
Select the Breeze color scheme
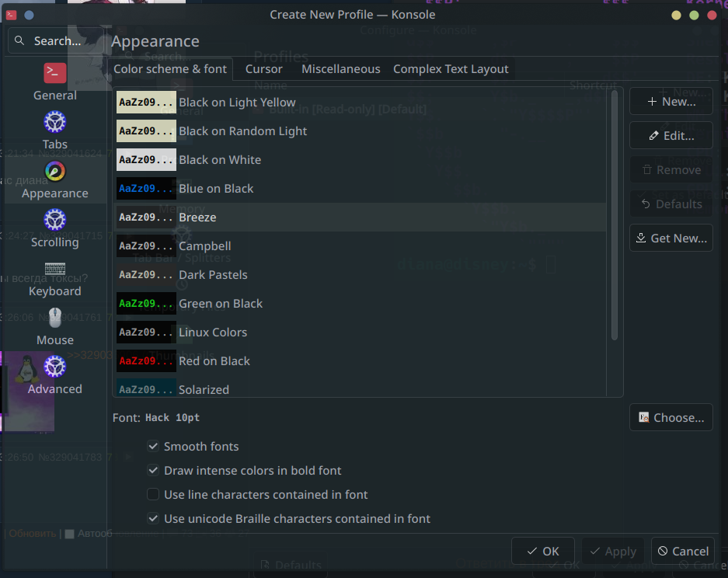(x=360, y=218)
